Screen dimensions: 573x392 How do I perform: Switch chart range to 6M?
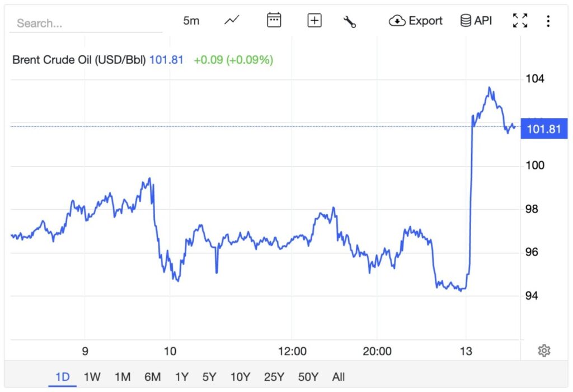point(152,377)
